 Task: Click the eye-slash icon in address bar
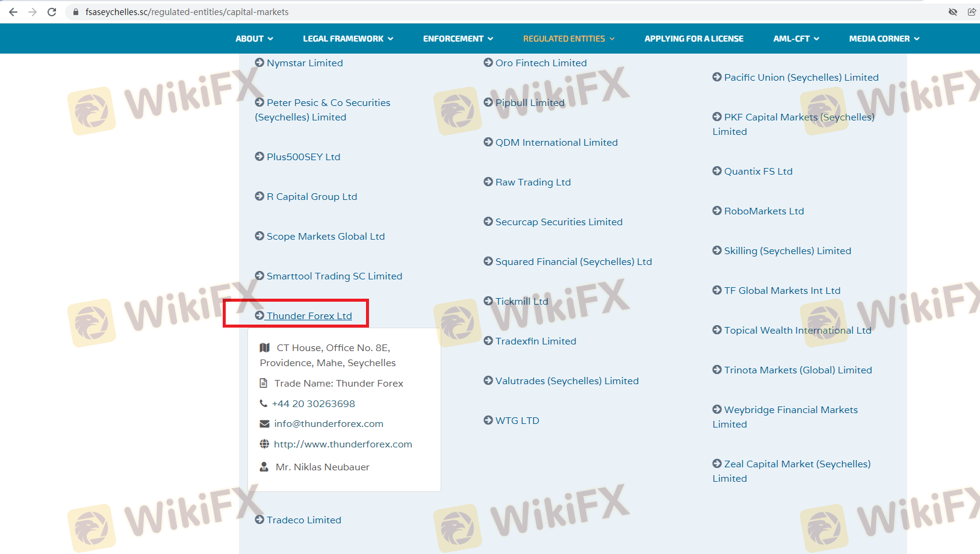[953, 12]
